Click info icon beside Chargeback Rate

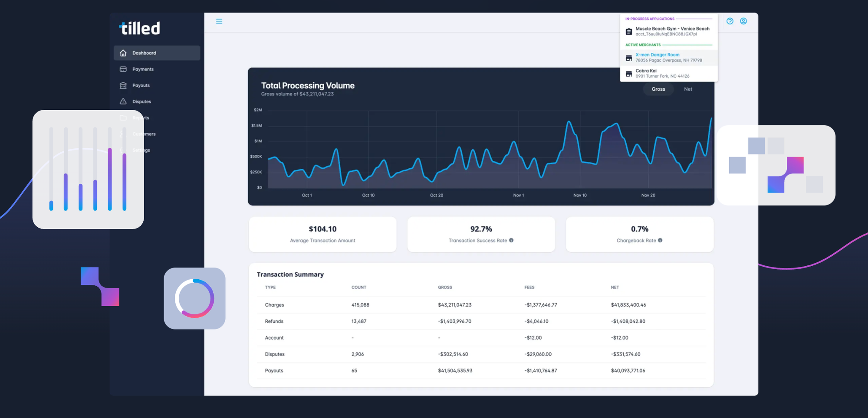pyautogui.click(x=660, y=240)
